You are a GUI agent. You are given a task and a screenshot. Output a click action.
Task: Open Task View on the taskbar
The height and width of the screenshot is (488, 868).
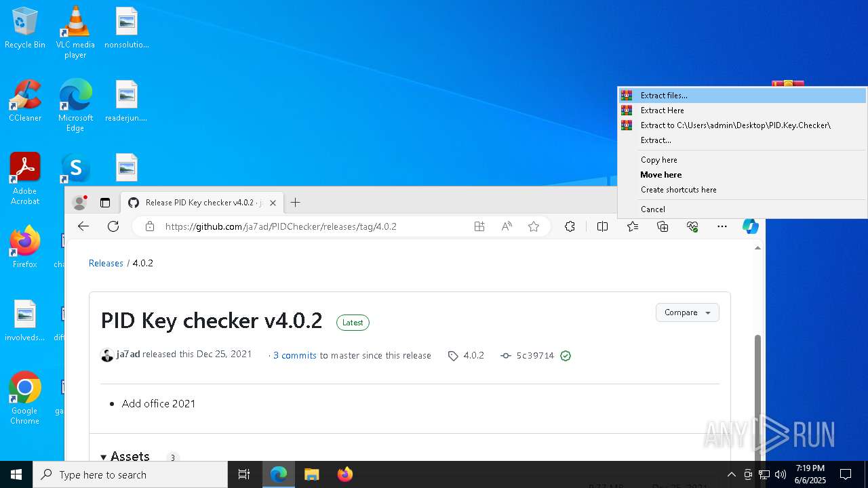[x=244, y=474]
